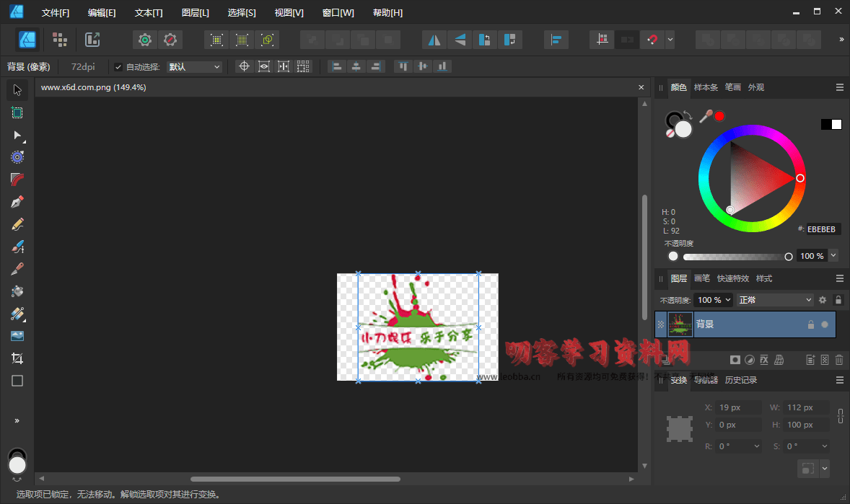This screenshot has width=850, height=504.
Task: Toggle the lock icon on 背景 layer
Action: (x=811, y=324)
